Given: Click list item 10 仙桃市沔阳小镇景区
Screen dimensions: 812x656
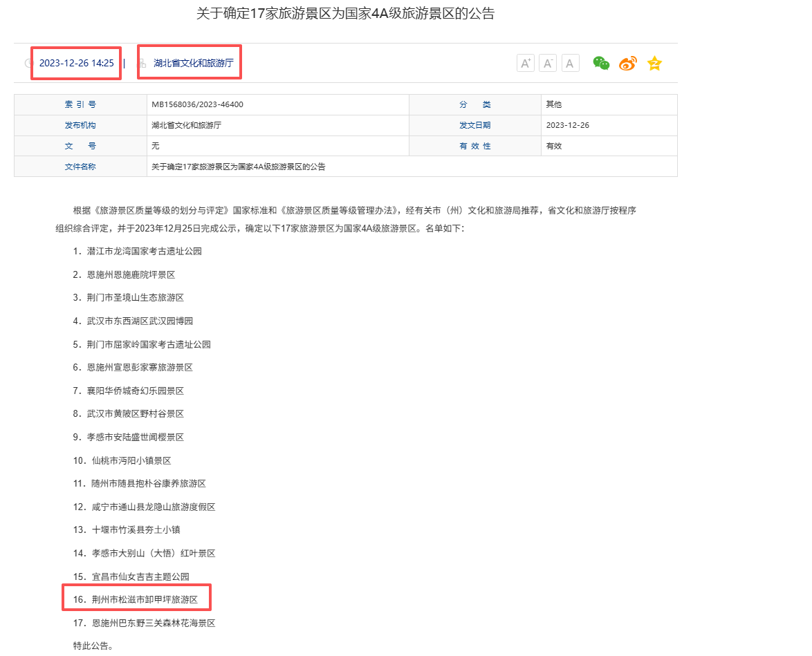Looking at the screenshot, I should coord(131,460).
